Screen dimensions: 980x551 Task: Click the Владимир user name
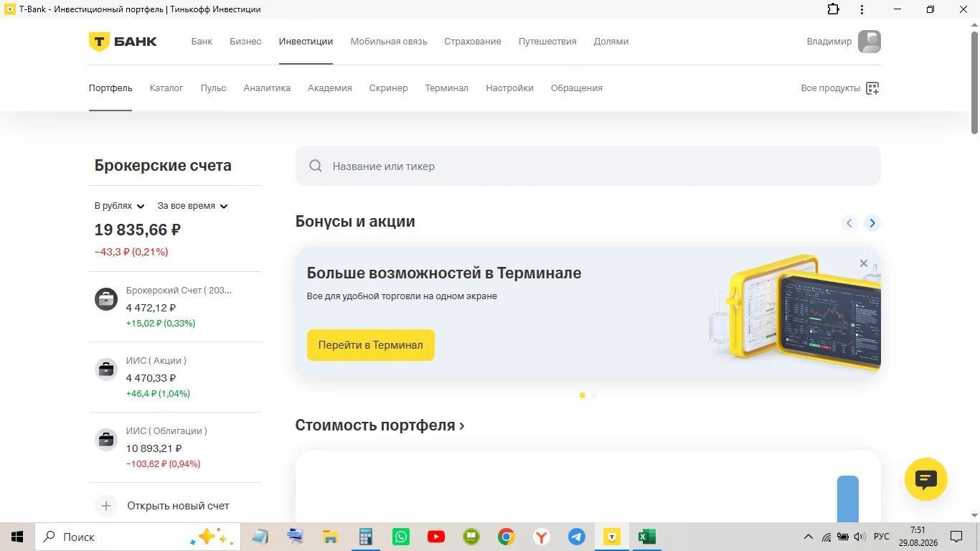(829, 42)
